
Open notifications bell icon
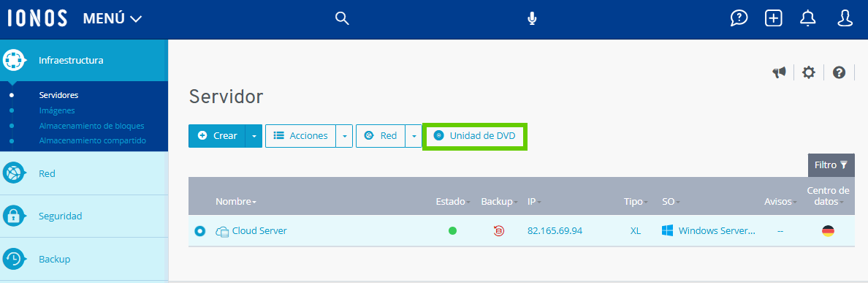click(x=808, y=18)
